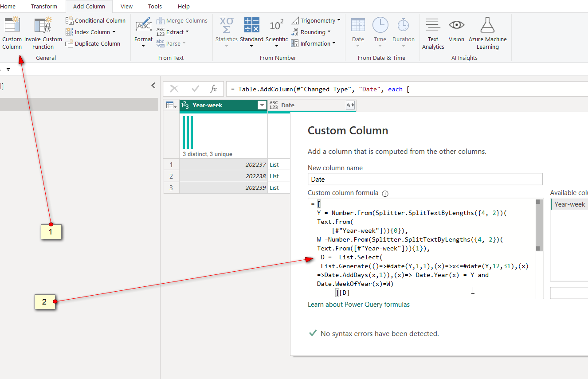Add a Conditional Column
Viewport: 588px width, 379px height.
click(x=96, y=20)
